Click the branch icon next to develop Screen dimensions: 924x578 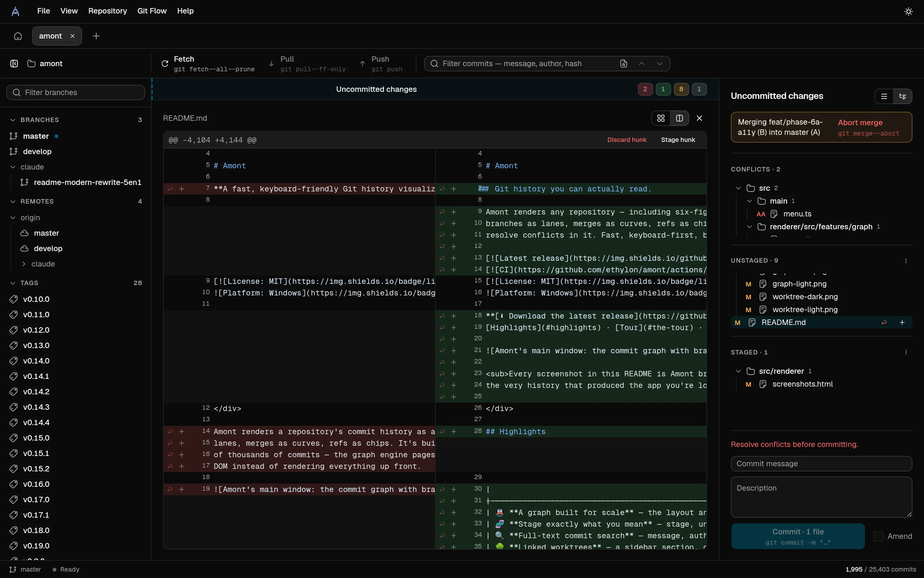(13, 151)
